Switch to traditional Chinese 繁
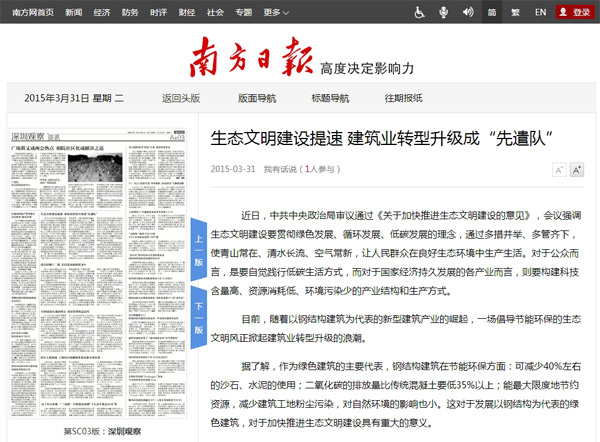Screen dimensions: 600x442 coord(516,12)
